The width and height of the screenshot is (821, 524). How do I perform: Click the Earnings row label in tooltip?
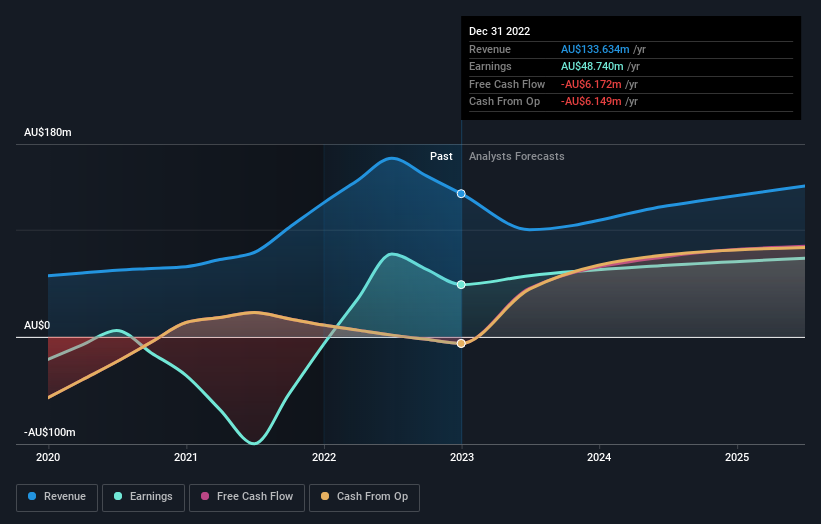[x=490, y=66]
